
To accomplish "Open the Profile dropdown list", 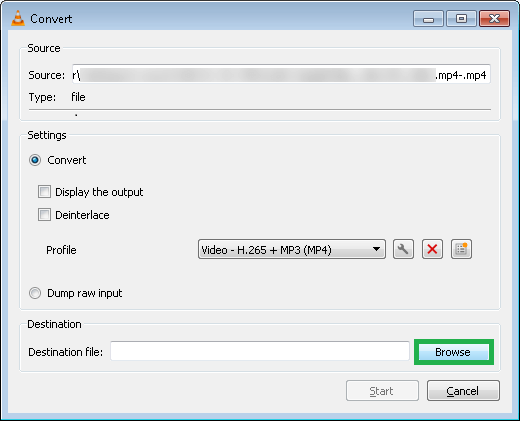I will [x=292, y=249].
